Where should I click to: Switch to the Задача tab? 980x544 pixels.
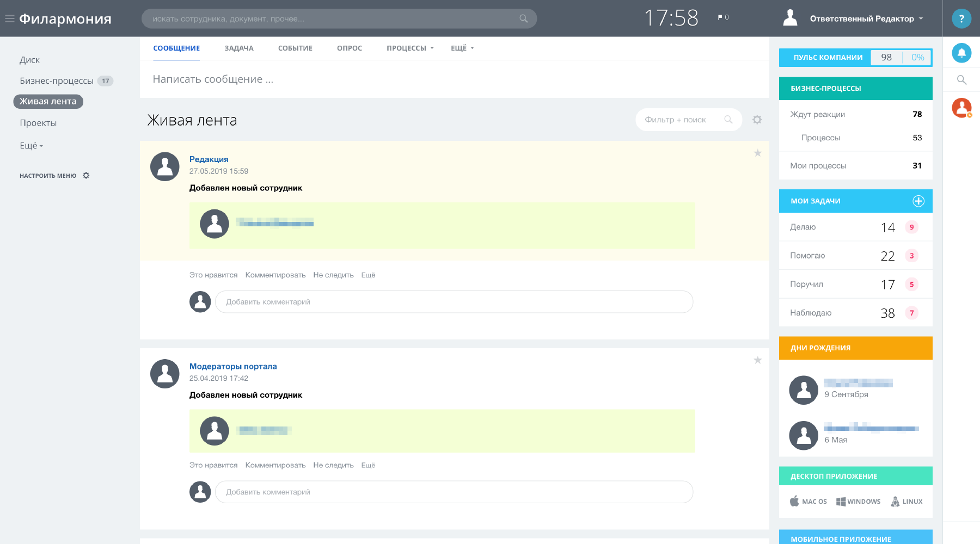[x=238, y=48]
